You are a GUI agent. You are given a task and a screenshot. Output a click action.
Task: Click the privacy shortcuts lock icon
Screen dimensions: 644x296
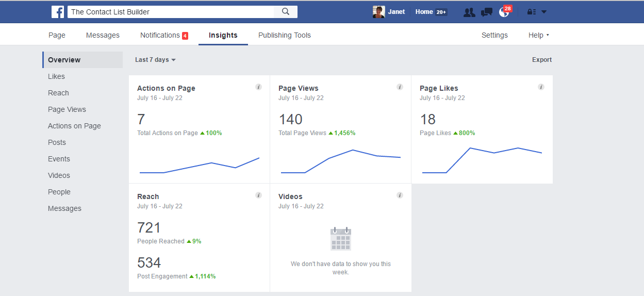click(x=531, y=12)
